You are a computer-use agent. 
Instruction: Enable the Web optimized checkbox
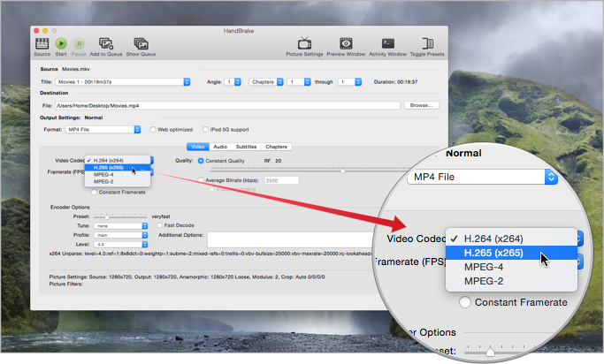[x=153, y=130]
